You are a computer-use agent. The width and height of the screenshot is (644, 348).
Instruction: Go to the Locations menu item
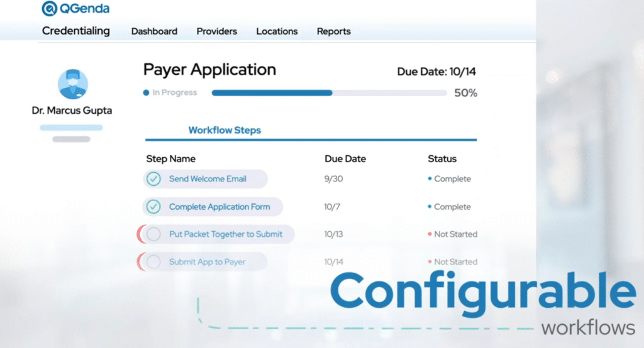point(277,31)
